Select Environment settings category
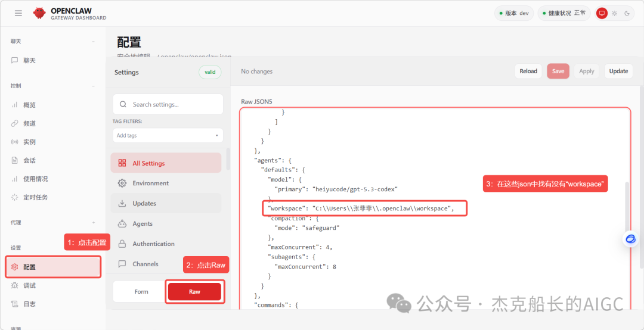This screenshot has width=644, height=330. pos(166,183)
